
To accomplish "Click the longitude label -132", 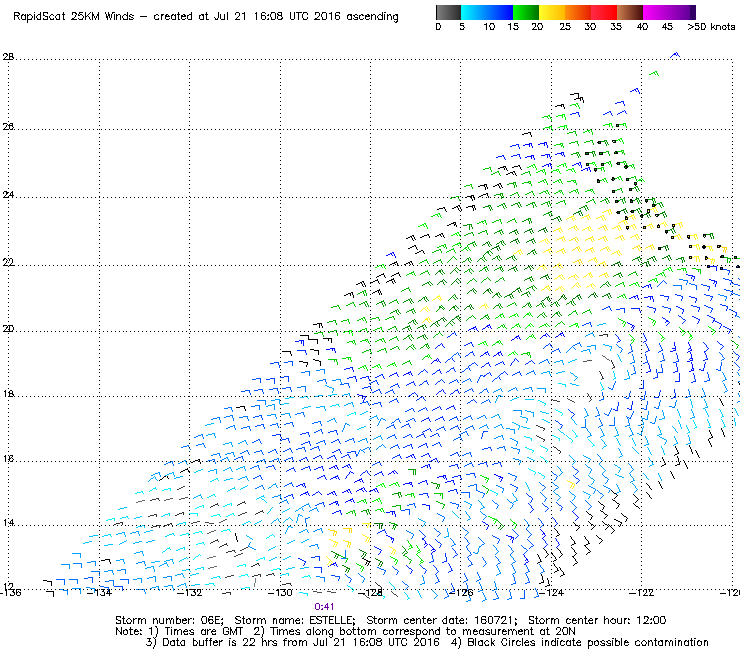I will pos(189,592).
